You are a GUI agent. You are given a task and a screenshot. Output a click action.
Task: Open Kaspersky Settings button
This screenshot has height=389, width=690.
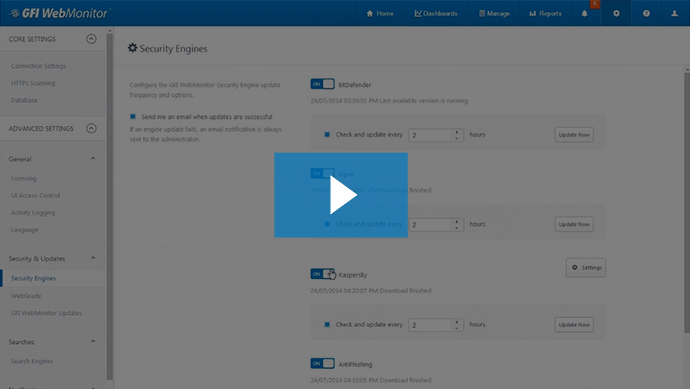point(586,268)
